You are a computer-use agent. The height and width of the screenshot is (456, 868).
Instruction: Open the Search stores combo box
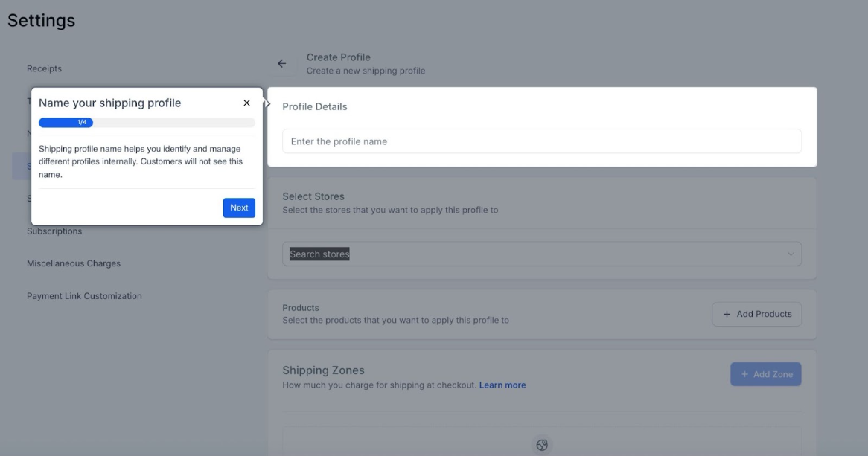point(521,254)
